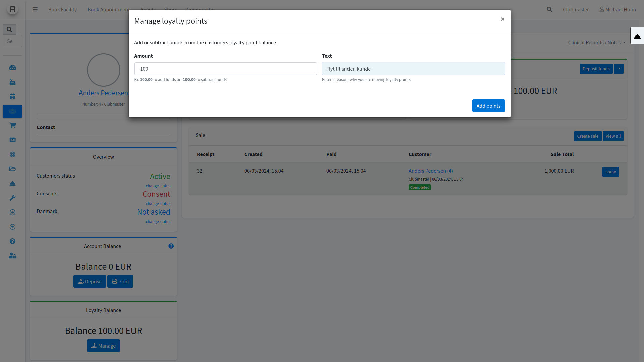Click the hamburger menu icon

(35, 9)
